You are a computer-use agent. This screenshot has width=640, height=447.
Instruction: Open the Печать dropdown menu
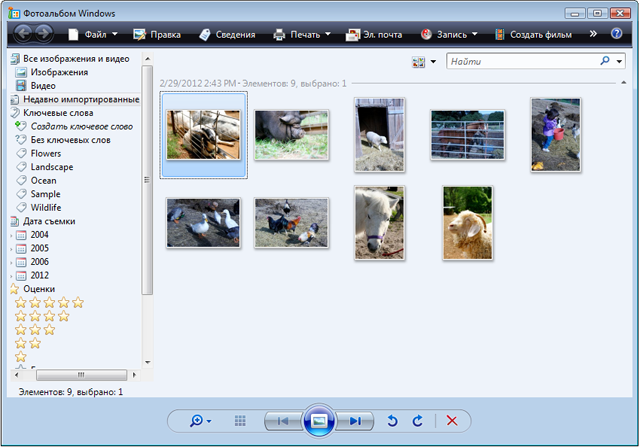pos(302,34)
